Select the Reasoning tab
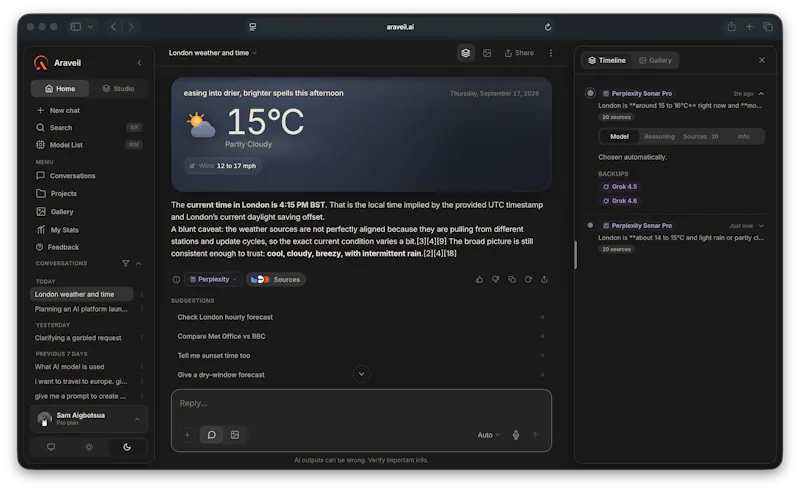Screen dimensions: 800x491 [659, 137]
